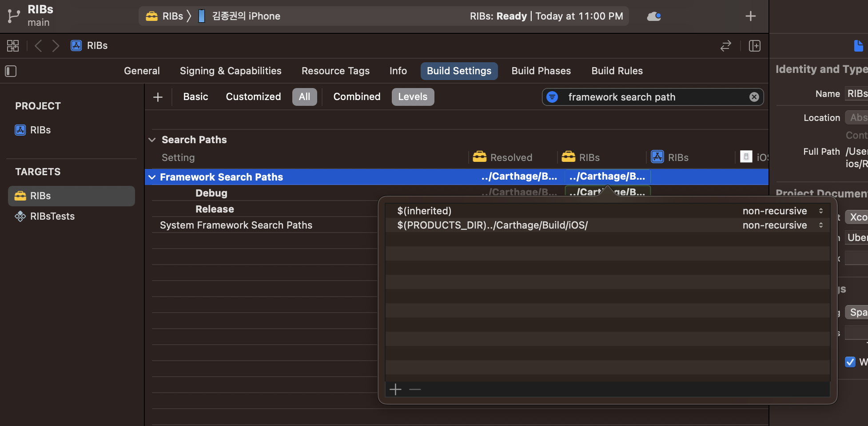Viewport: 868px width, 426px height.
Task: Remove path with popup minus button
Action: coord(415,390)
